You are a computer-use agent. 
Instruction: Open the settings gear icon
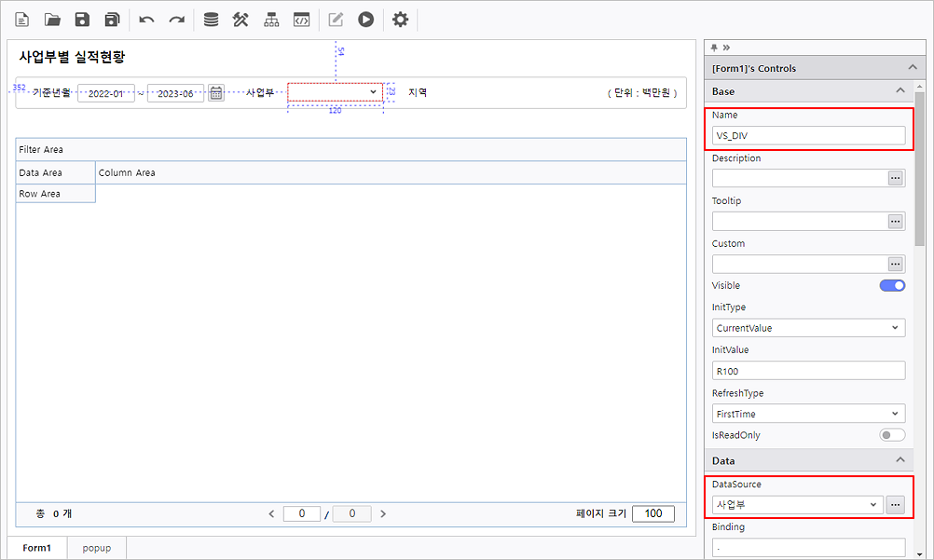pyautogui.click(x=400, y=20)
